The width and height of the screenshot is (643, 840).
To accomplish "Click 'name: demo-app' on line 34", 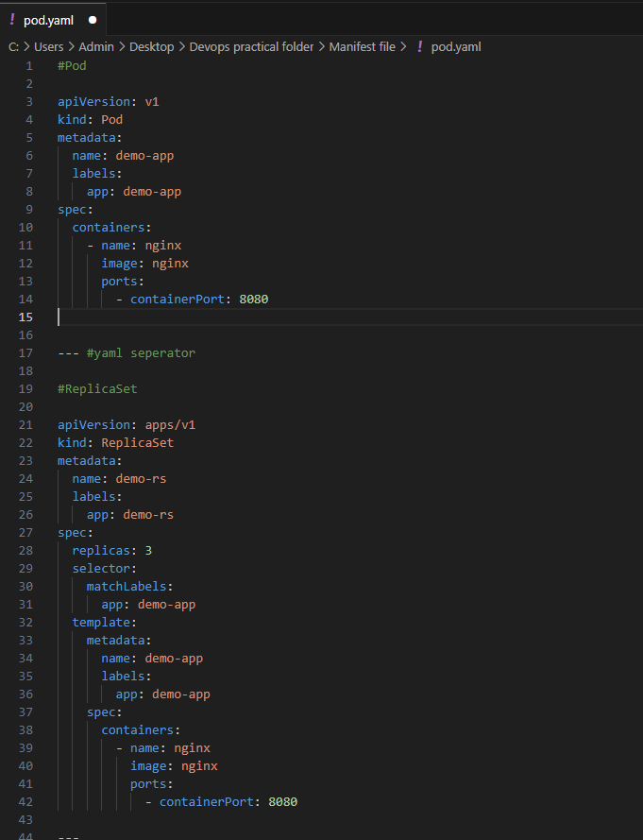I will point(152,659).
